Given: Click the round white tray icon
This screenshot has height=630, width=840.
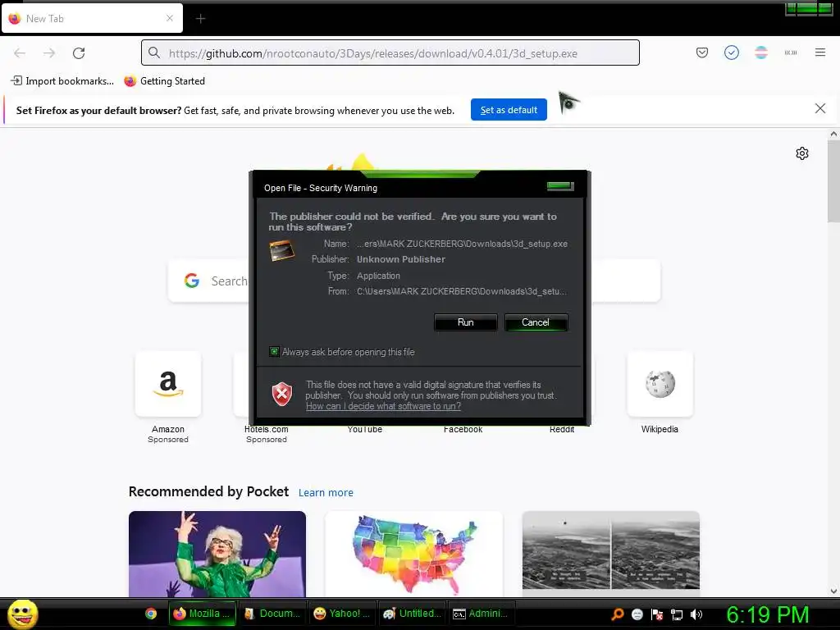Looking at the screenshot, I should pos(637,614).
